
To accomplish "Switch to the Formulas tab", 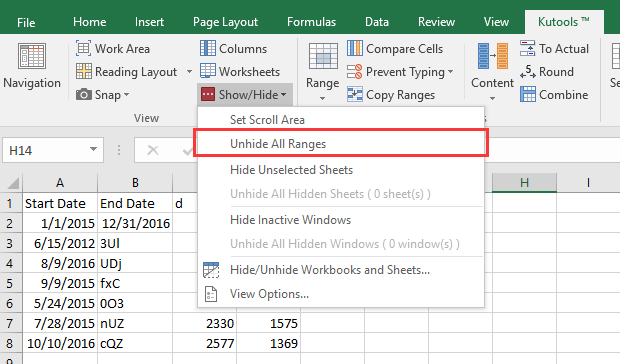I will pyautogui.click(x=312, y=22).
